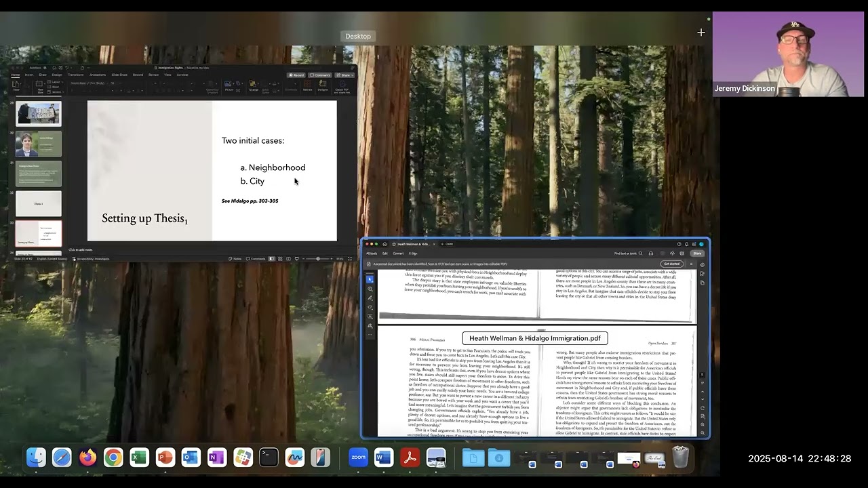Open PowerPoint Design ribbon tab

(x=57, y=75)
